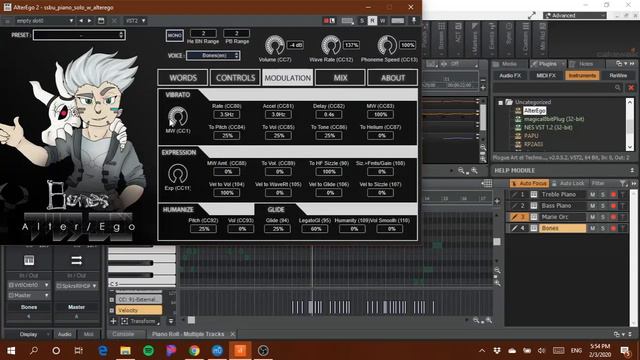Toggle the MONO button
This screenshot has height=360, width=640.
tap(175, 36)
